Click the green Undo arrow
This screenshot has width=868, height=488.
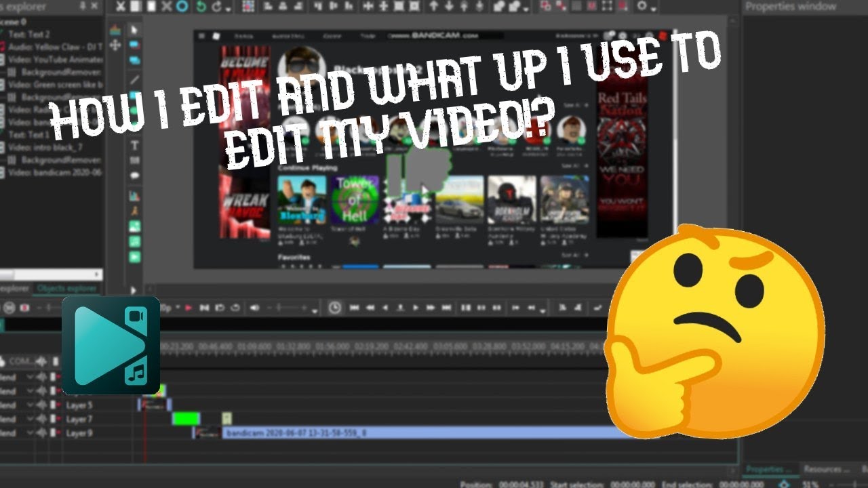click(x=201, y=7)
